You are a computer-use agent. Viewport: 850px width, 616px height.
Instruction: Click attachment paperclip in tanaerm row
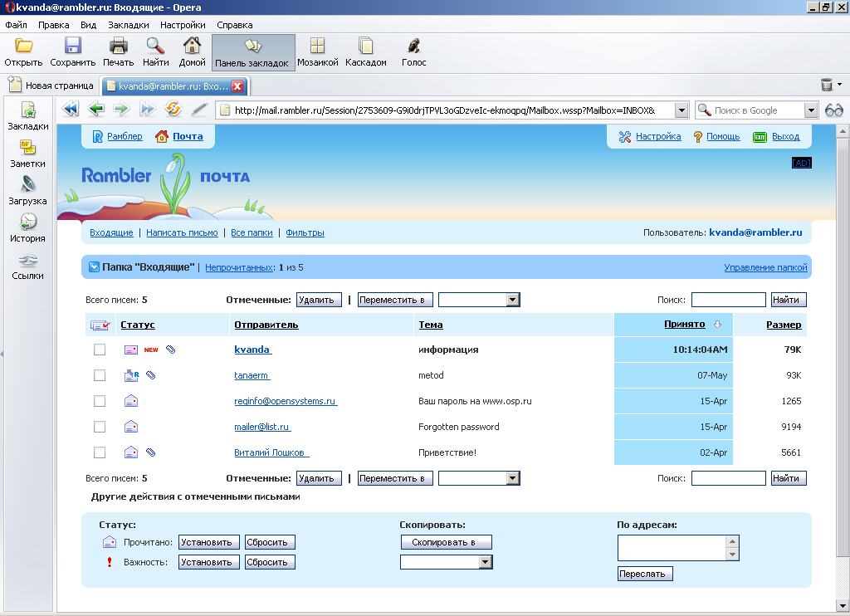coord(151,375)
